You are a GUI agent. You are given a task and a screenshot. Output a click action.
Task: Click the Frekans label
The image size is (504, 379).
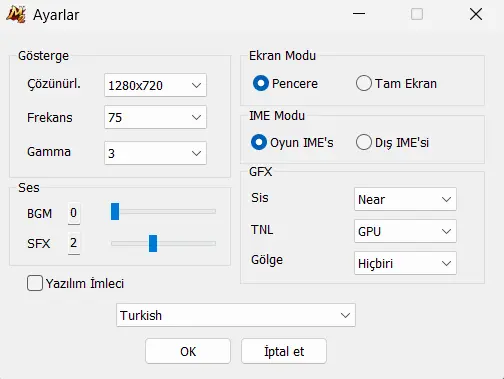point(50,118)
